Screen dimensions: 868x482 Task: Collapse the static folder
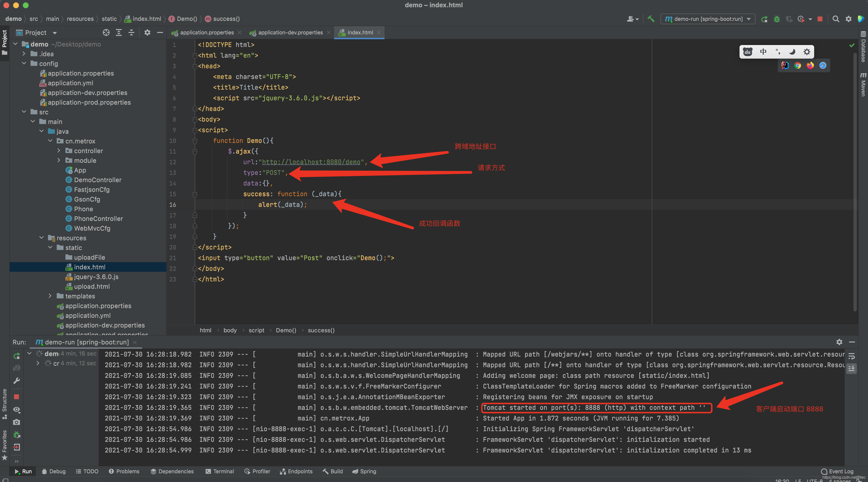click(x=50, y=247)
